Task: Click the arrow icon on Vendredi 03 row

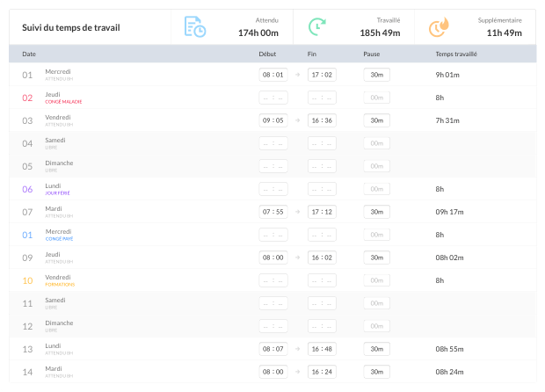Action: tap(297, 120)
